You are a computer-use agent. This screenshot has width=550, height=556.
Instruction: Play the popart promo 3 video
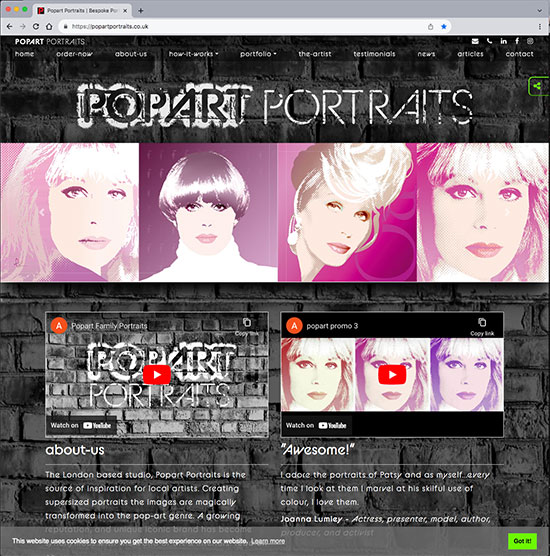pyautogui.click(x=392, y=375)
